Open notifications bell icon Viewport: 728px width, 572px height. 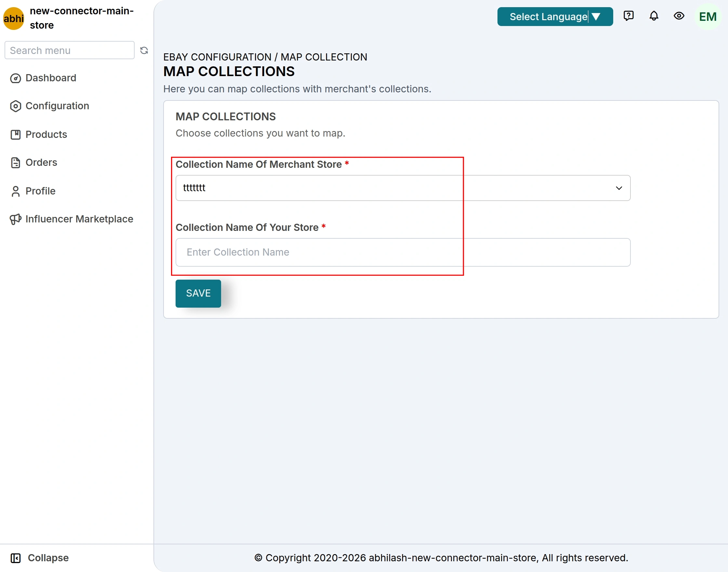point(654,16)
